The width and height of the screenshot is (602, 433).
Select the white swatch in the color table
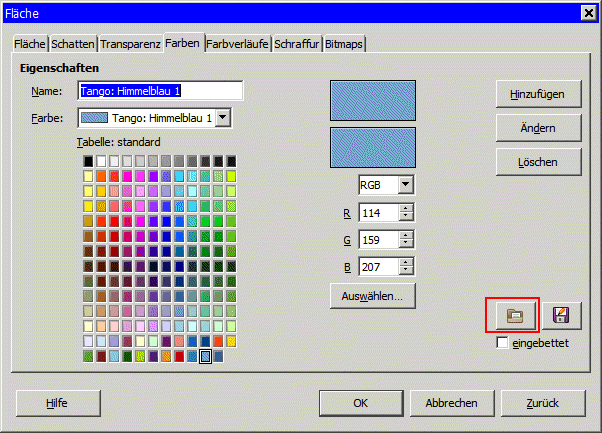click(101, 161)
